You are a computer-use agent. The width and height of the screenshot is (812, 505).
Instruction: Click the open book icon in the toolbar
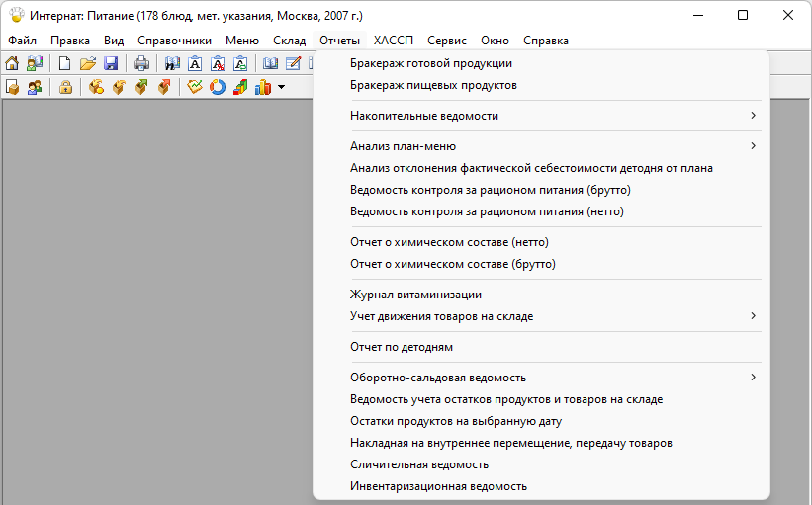[270, 64]
